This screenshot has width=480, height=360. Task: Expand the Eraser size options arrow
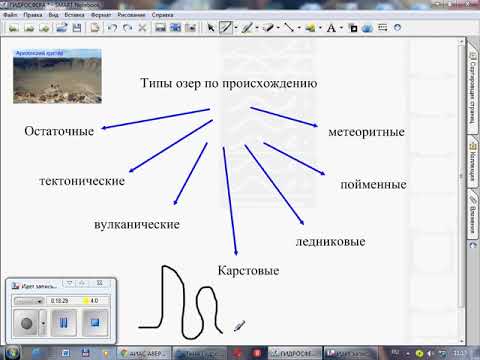[278, 28]
